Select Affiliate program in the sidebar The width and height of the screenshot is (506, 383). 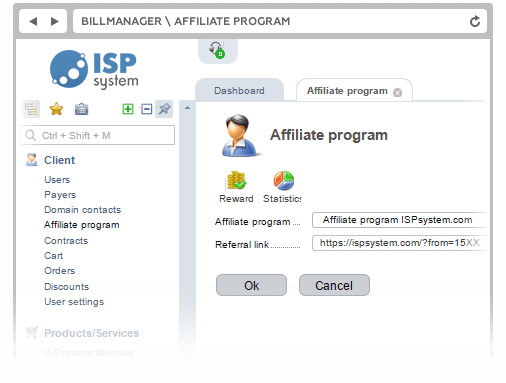pos(82,225)
